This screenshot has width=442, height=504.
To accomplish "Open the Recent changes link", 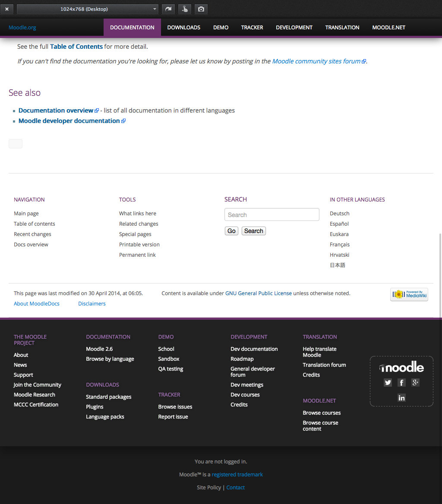I will click(x=32, y=234).
